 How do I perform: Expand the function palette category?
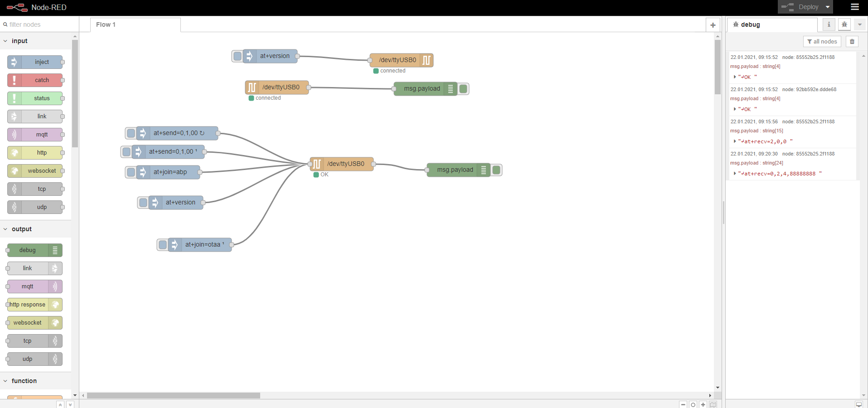point(35,381)
